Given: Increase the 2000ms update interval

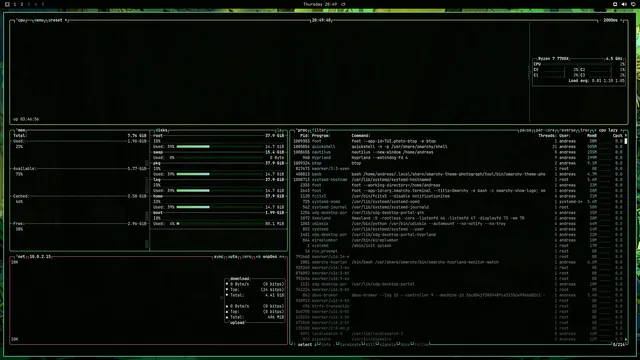Looking at the screenshot, I should pyautogui.click(x=621, y=20).
